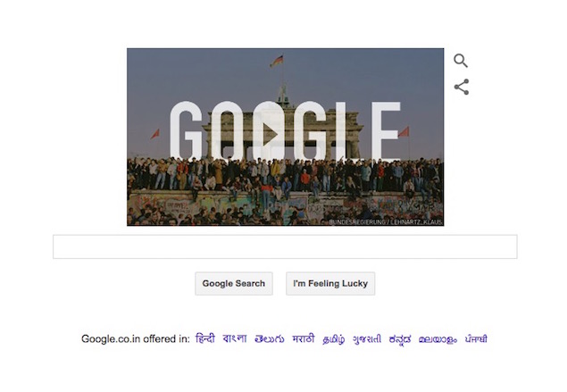
Task: Click the I'm Feeling Lucky button
Action: pyautogui.click(x=330, y=284)
